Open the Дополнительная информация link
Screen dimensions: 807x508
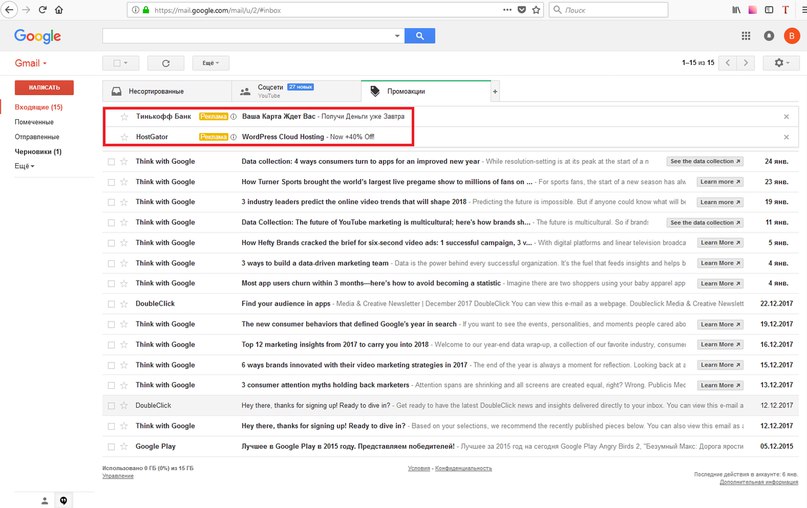759,482
